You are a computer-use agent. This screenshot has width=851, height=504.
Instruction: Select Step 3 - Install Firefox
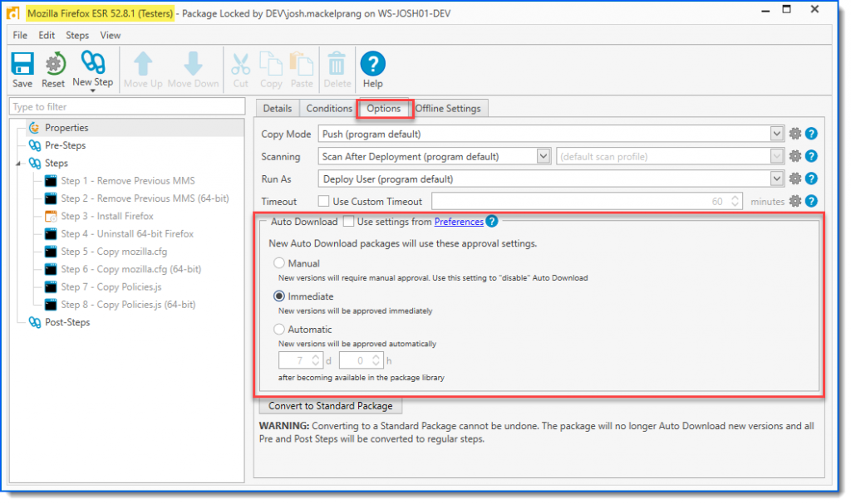(x=107, y=216)
